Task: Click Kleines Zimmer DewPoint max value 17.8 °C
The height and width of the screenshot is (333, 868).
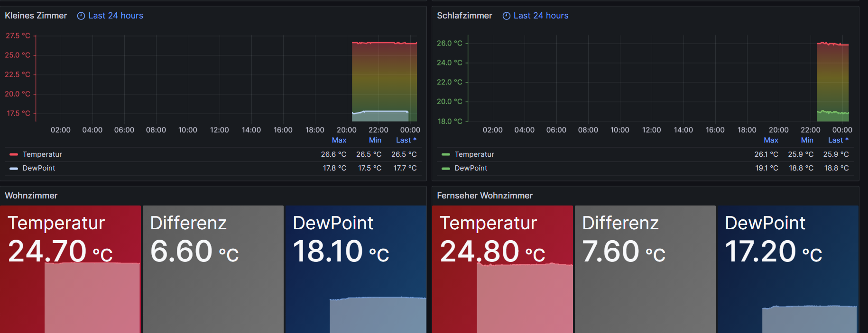Action: pos(335,168)
